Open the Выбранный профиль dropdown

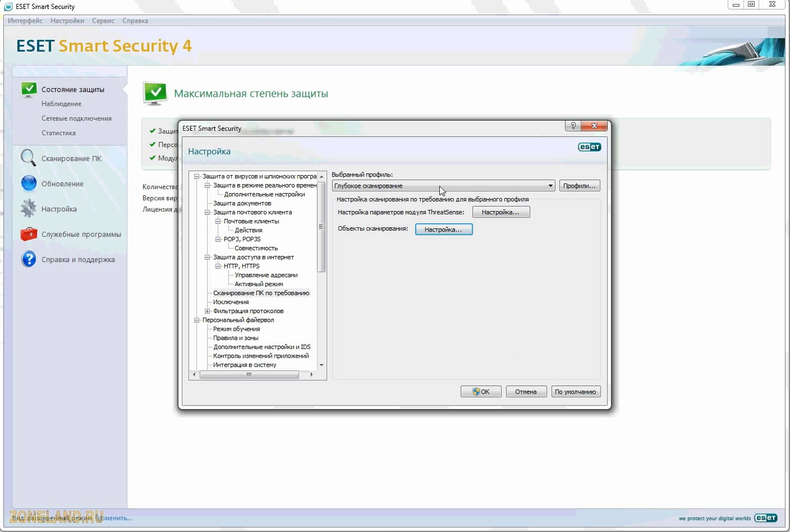click(443, 186)
